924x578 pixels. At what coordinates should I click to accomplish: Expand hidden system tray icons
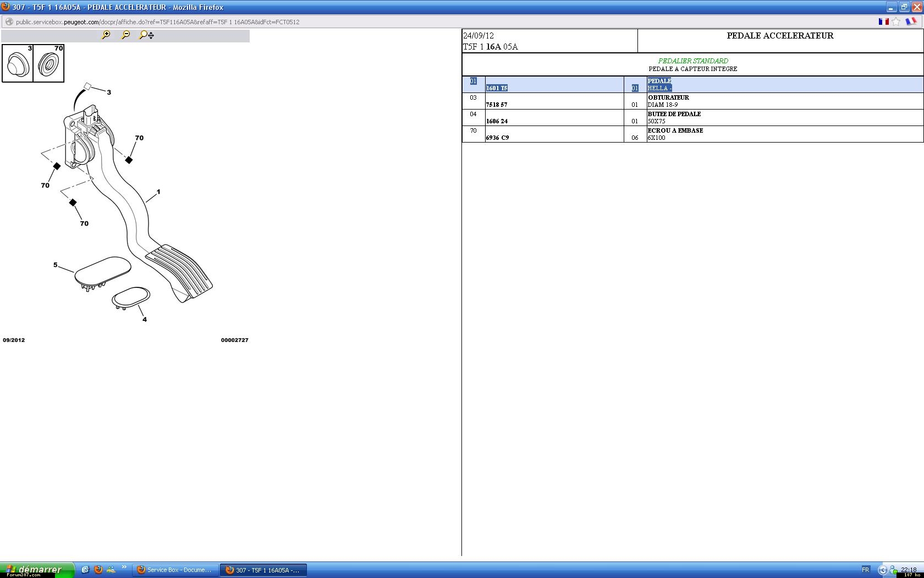tap(883, 570)
